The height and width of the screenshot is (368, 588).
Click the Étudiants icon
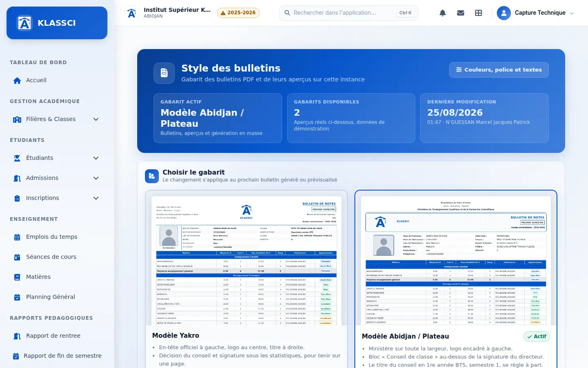[x=17, y=158]
